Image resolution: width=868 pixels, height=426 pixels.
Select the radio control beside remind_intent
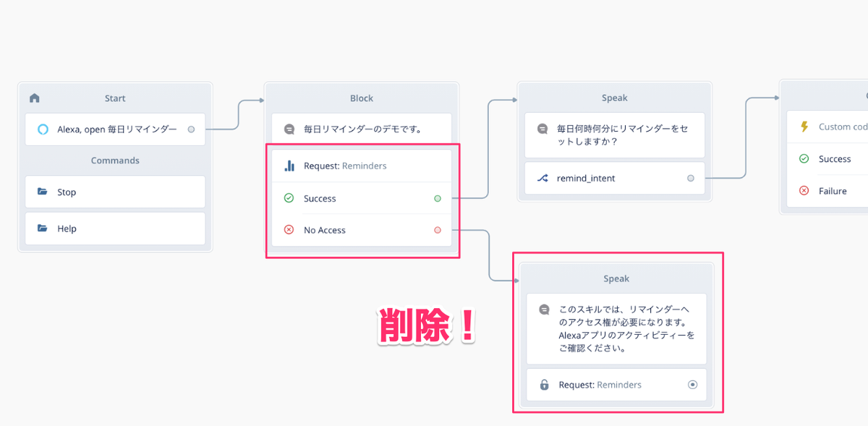click(691, 178)
